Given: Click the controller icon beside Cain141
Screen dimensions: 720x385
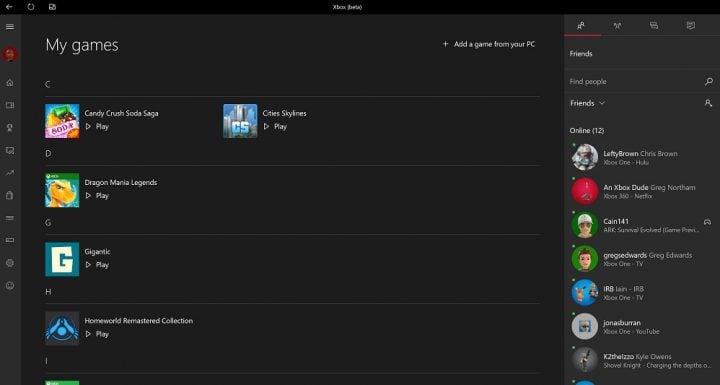Looking at the screenshot, I should click(x=707, y=222).
